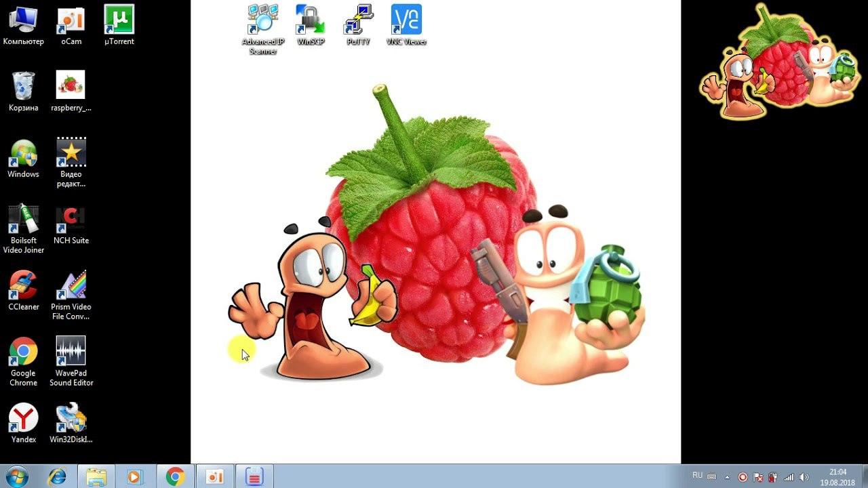This screenshot has height=488, width=868.
Task: Launch the Win32DiskImager shortcut
Action: pyautogui.click(x=71, y=424)
